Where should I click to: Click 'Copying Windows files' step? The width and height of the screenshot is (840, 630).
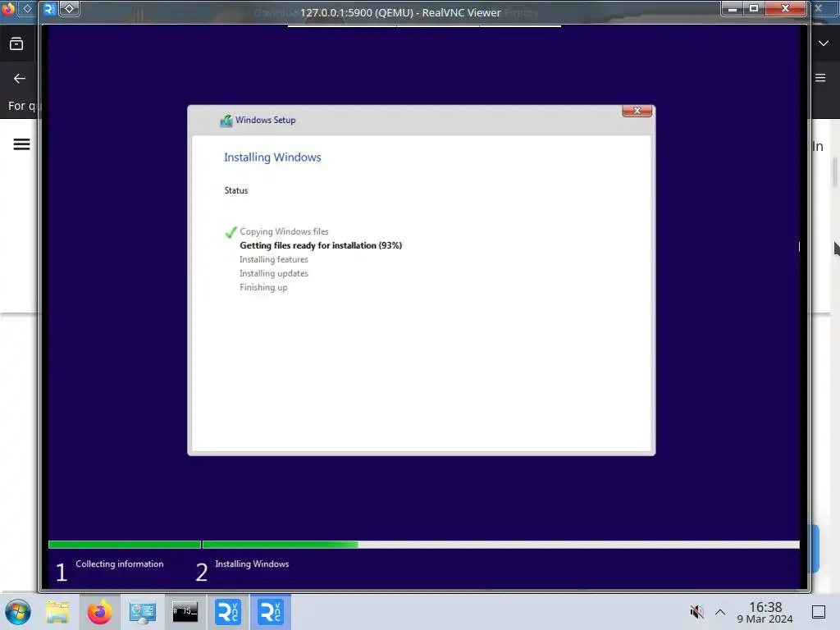tap(284, 231)
